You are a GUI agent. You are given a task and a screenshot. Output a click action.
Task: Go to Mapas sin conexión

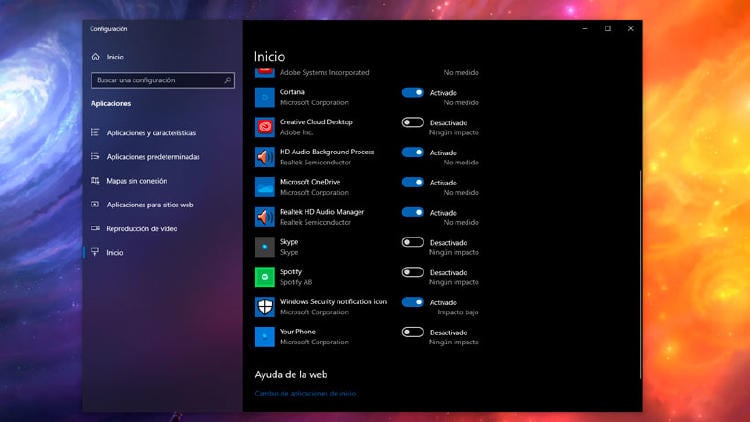click(x=137, y=181)
